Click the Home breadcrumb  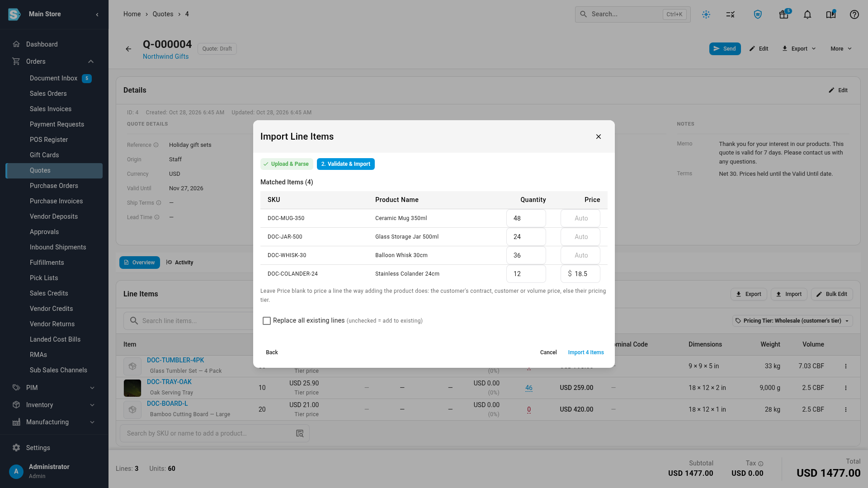click(x=132, y=14)
